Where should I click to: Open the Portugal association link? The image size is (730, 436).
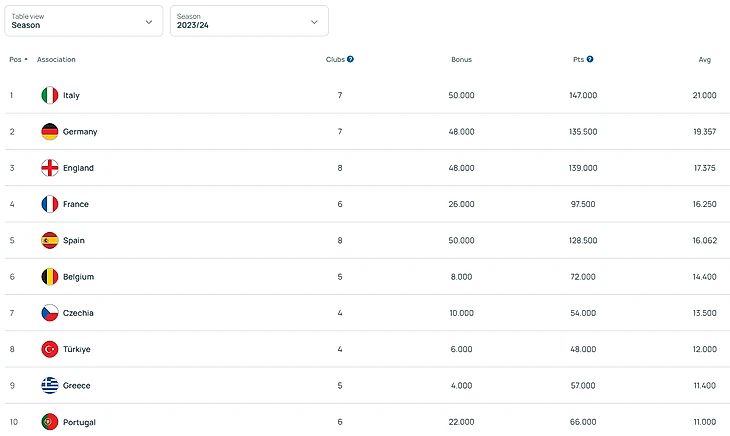pyautogui.click(x=79, y=422)
